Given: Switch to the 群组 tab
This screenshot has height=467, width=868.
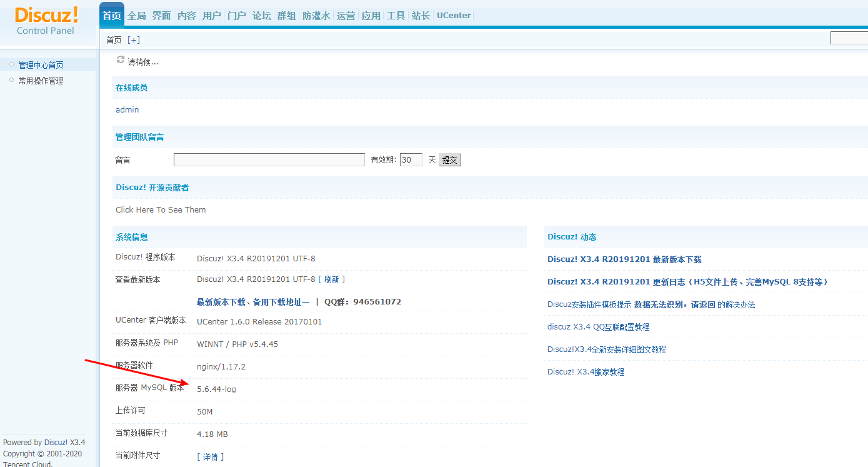Looking at the screenshot, I should (x=287, y=16).
